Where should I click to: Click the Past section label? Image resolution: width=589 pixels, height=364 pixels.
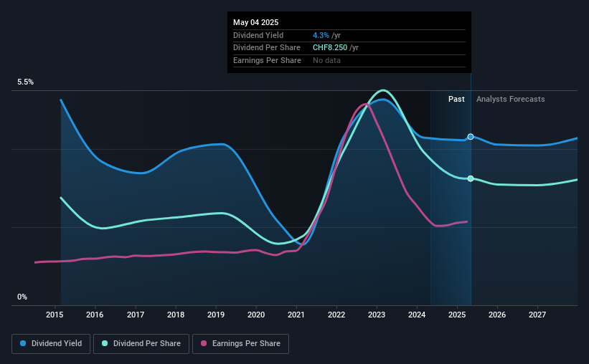pyautogui.click(x=456, y=99)
